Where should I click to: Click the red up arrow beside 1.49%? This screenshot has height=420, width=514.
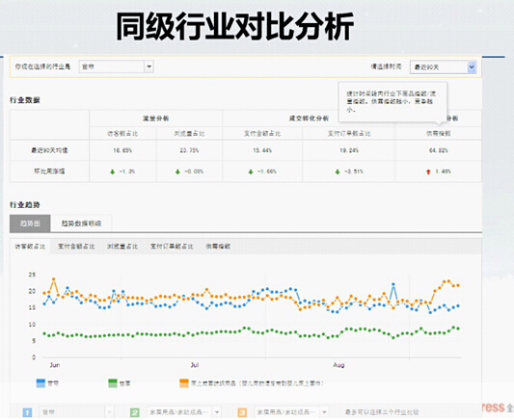click(428, 171)
